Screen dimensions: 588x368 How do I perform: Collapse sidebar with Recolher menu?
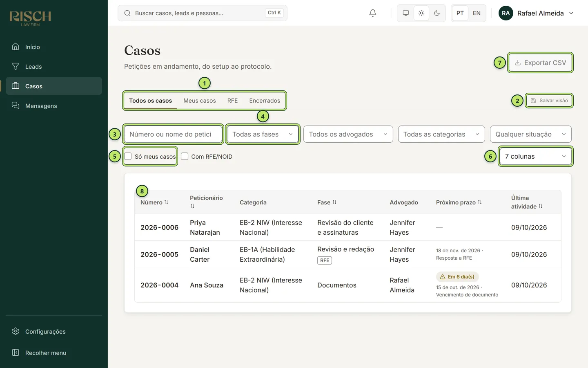pyautogui.click(x=54, y=353)
